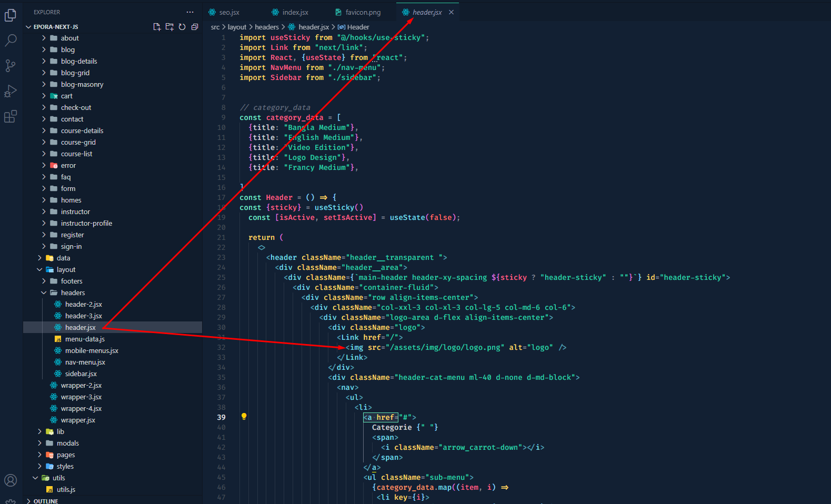This screenshot has width=831, height=504.
Task: Expand the OUTLINE section
Action: point(45,501)
